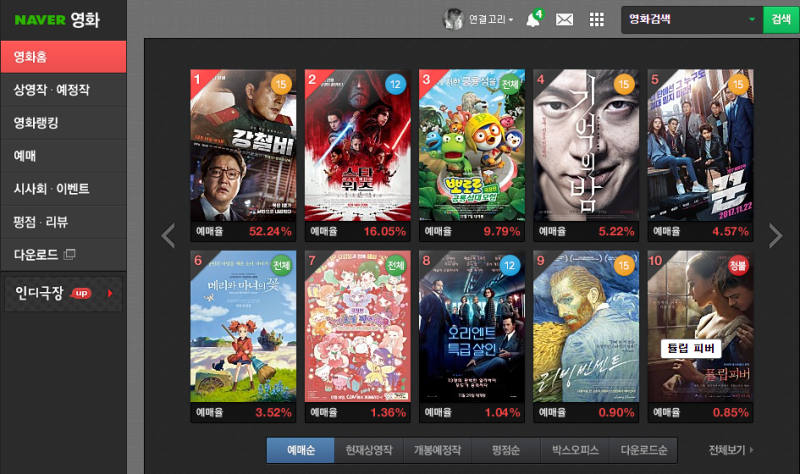800x474 pixels.
Task: Switch to the 개봉예정작 tab
Action: pos(437,450)
